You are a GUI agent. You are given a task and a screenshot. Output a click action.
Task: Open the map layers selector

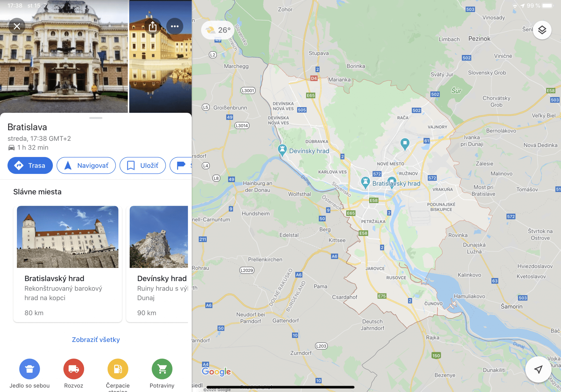coord(542,30)
